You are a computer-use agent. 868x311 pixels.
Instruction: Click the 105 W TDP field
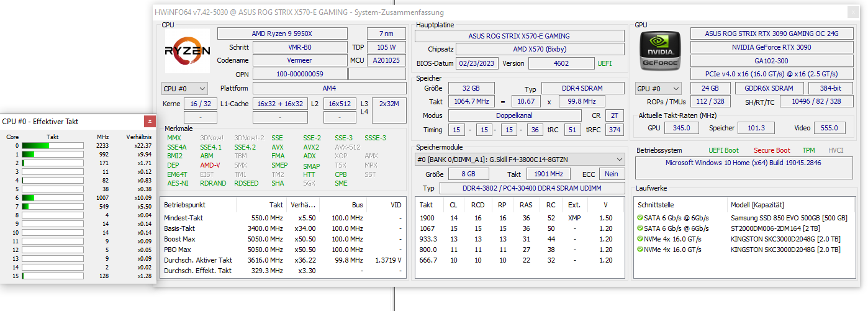[387, 47]
